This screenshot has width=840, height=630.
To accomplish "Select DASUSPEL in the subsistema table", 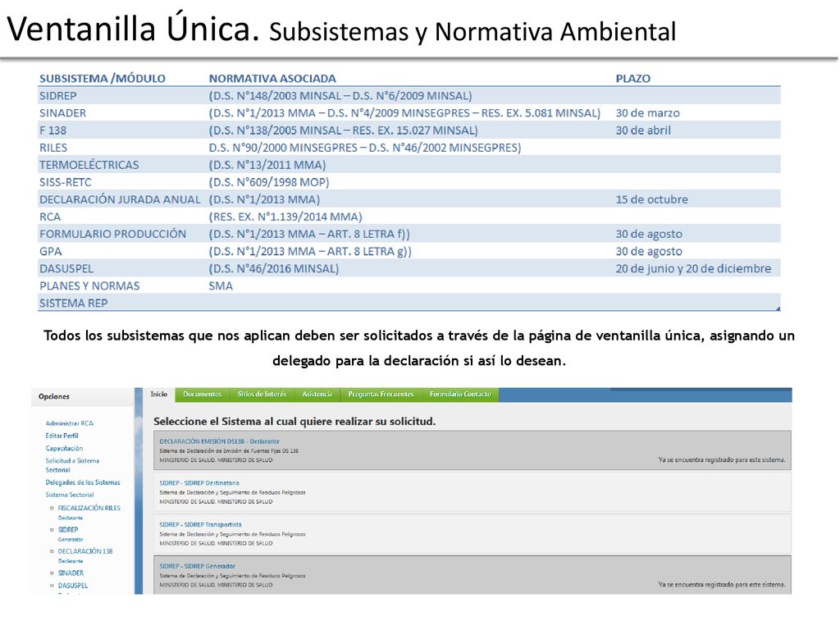I will [66, 268].
